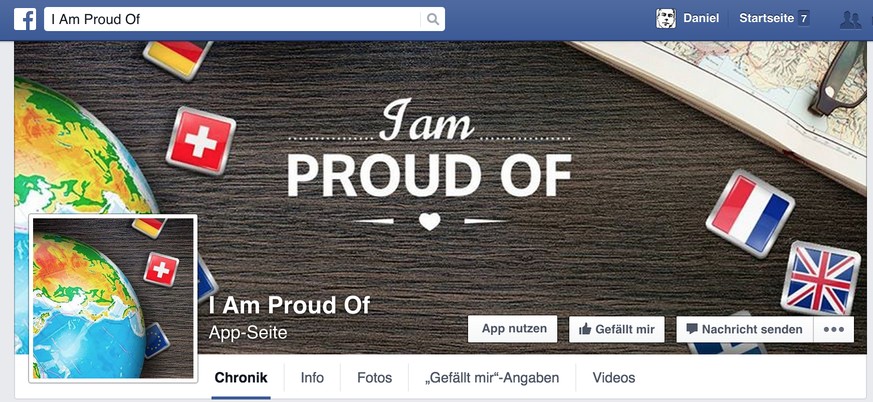Open the friend requests icon
Viewport: 873px width, 402px height.
(x=850, y=19)
